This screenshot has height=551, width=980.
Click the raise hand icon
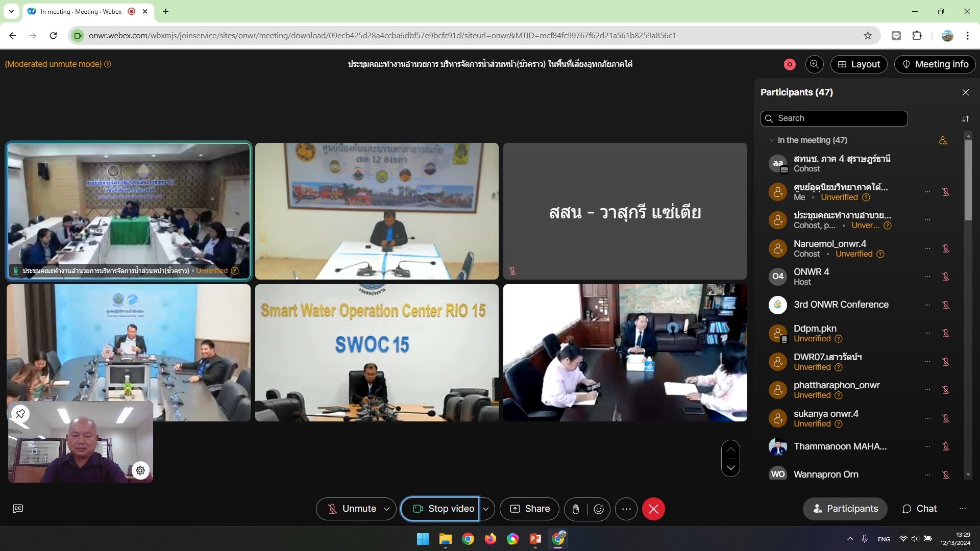576,509
